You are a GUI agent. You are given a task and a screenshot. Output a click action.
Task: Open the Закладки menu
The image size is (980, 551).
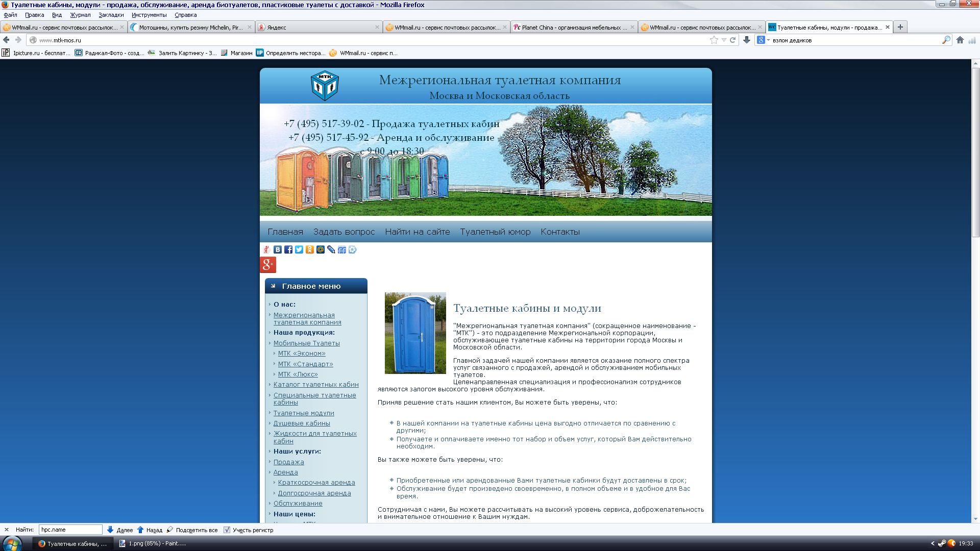click(111, 15)
